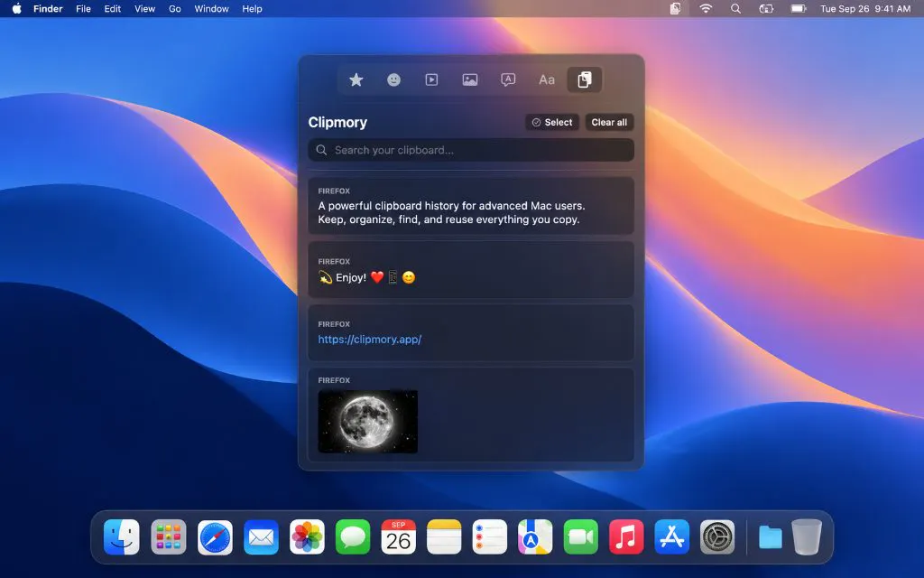Open Music from the Dock
The image size is (924, 578).
[626, 537]
